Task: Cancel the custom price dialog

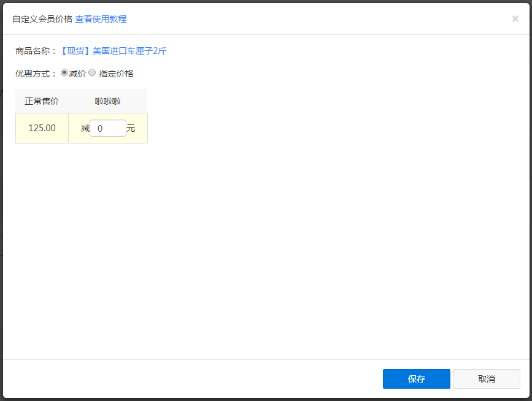Action: [x=487, y=379]
